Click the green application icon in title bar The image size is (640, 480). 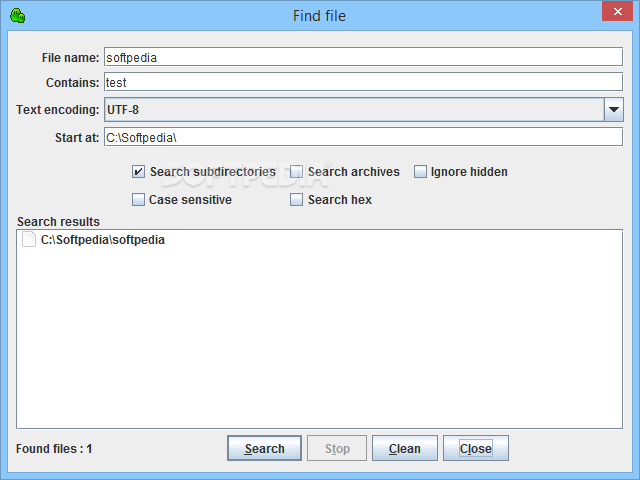pyautogui.click(x=18, y=16)
